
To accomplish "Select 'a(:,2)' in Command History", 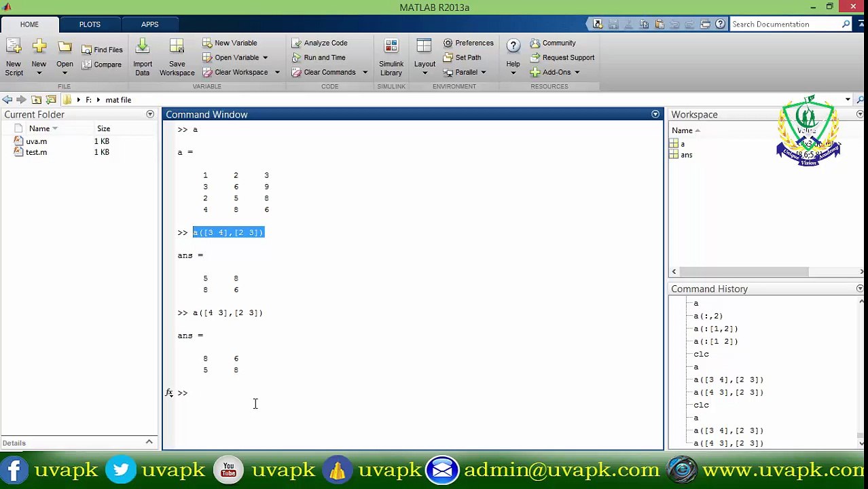I will click(x=708, y=316).
